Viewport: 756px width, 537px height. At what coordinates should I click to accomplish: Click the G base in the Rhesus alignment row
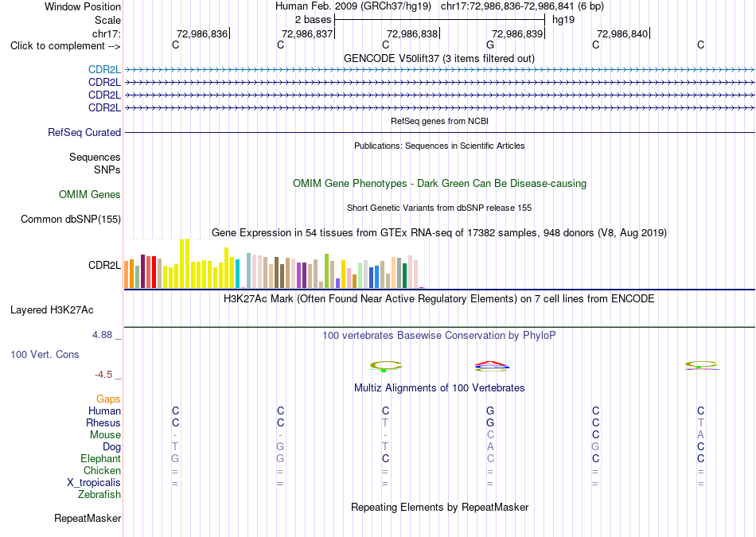point(490,422)
